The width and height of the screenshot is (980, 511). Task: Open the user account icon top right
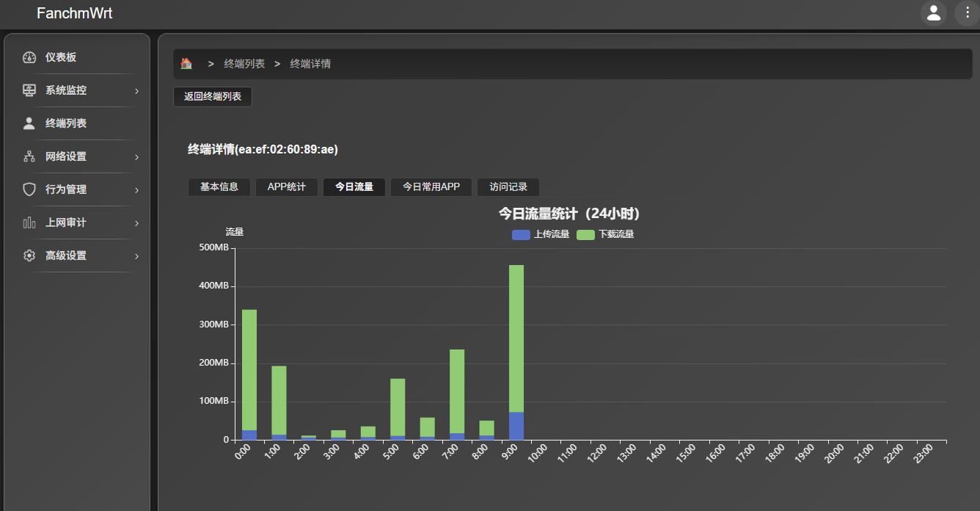coord(933,13)
